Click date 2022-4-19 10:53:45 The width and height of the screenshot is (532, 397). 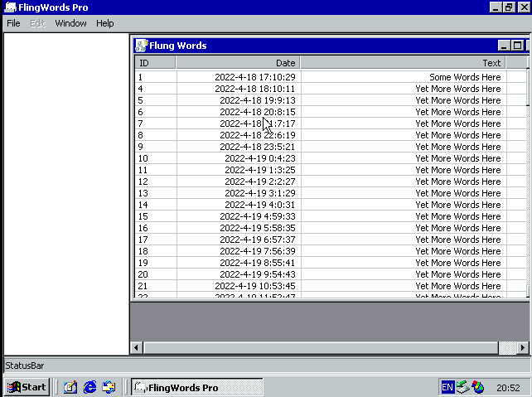(x=254, y=286)
